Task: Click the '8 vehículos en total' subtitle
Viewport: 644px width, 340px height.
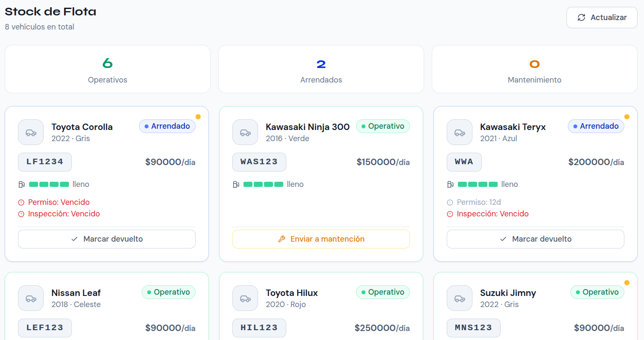Action: pos(39,27)
